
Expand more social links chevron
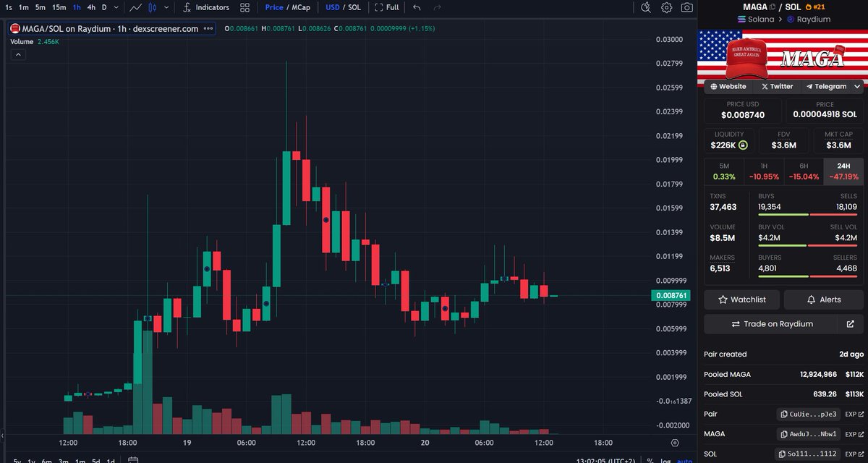(x=858, y=86)
